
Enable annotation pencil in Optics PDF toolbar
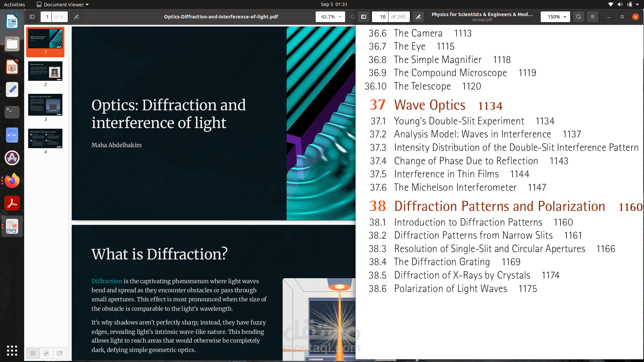click(x=76, y=17)
